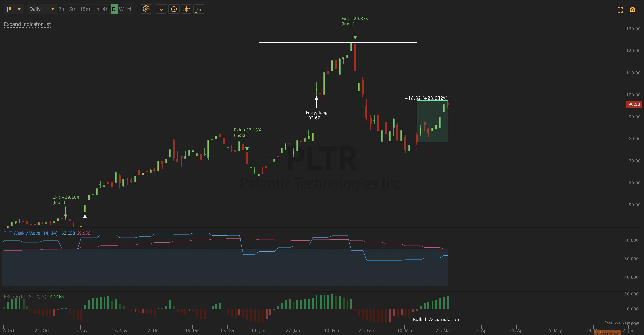The image size is (644, 335).
Task: Click the Exit +20.83% green arrow marker
Action: [355, 37]
